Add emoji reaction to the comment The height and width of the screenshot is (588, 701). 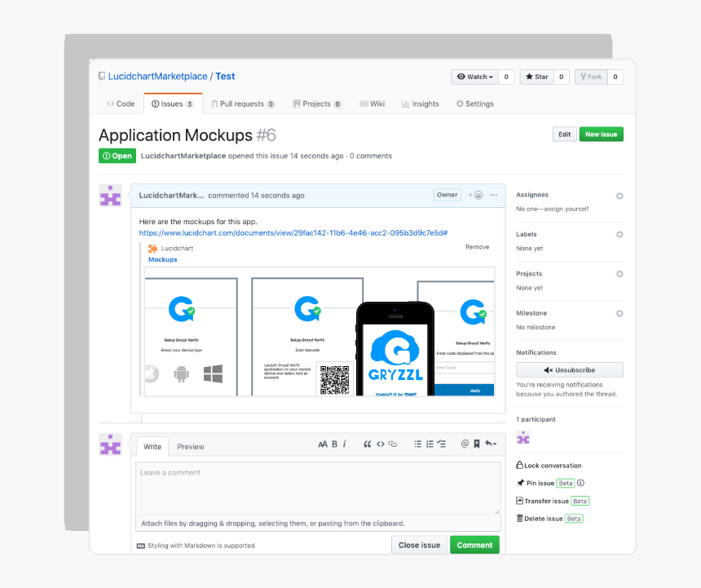tap(476, 195)
